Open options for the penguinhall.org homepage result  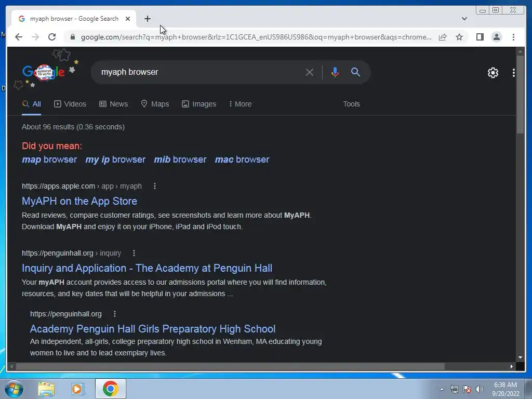[115, 314]
